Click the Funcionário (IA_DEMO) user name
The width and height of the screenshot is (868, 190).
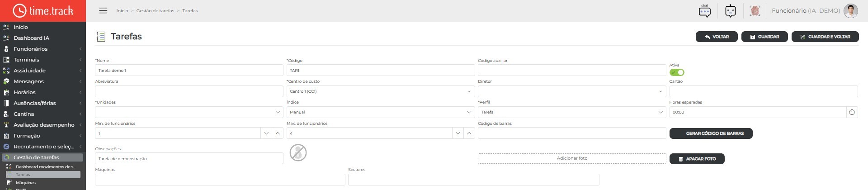[806, 10]
